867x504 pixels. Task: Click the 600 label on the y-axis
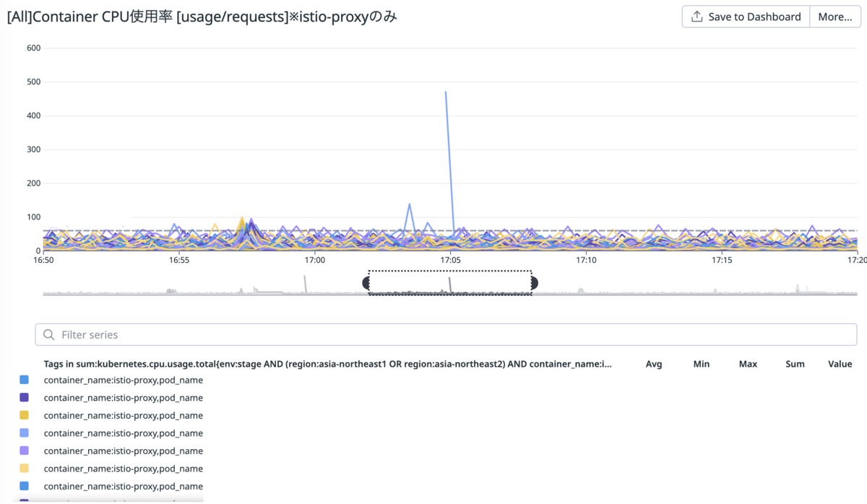tap(33, 48)
